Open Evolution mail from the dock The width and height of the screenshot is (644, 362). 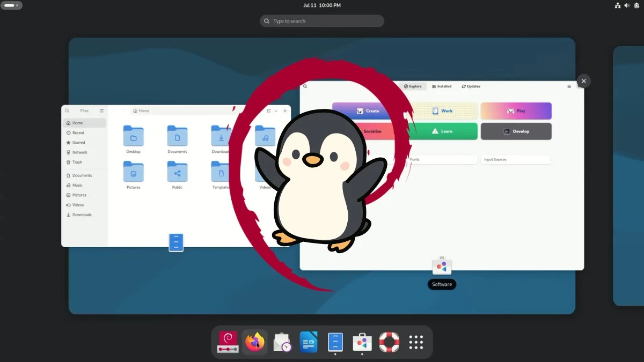pos(282,342)
